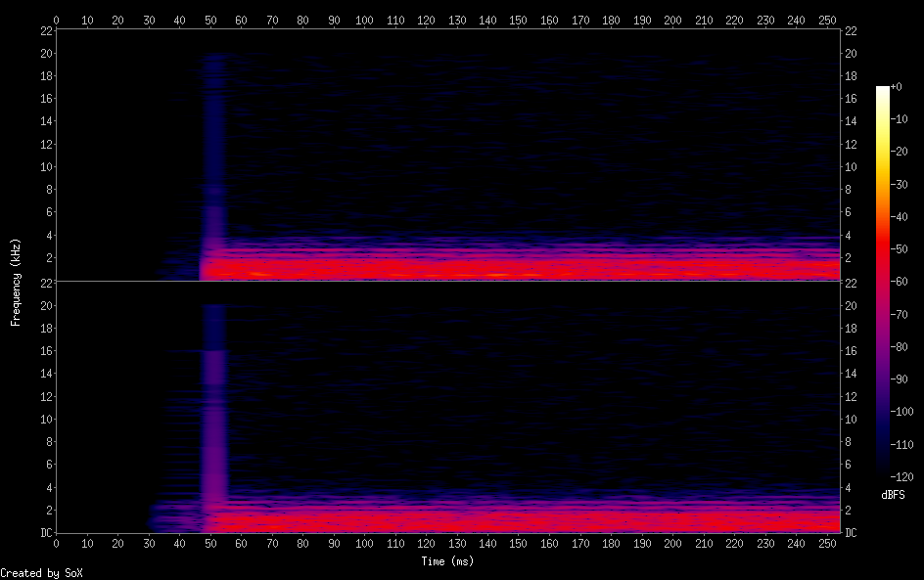Select the "-80" label on the dBFS scale
This screenshot has width=924, height=580.
click(x=900, y=347)
